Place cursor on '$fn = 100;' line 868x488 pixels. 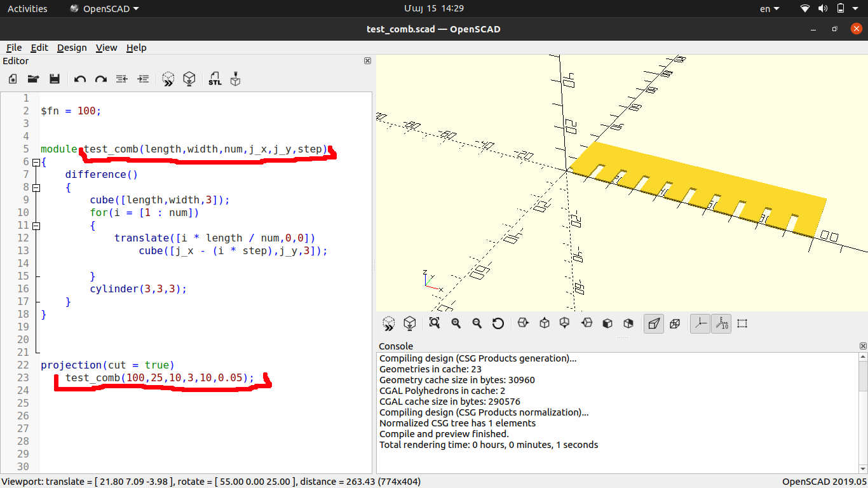71,111
